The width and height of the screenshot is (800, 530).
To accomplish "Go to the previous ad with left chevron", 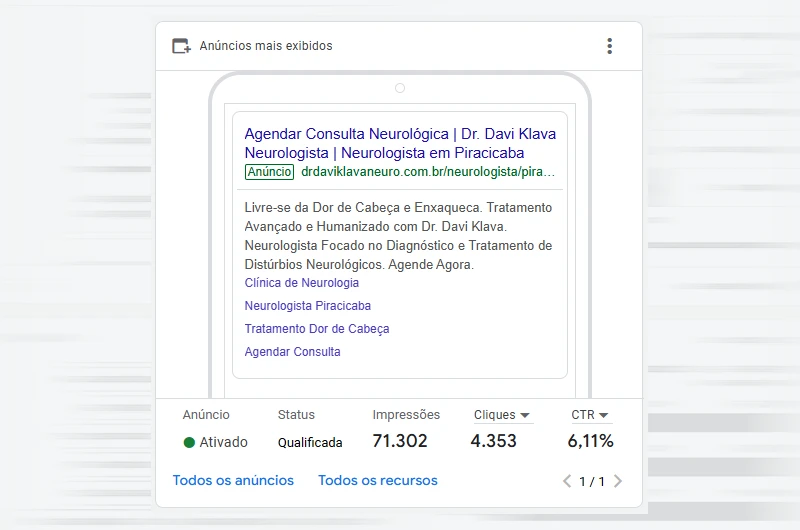I will pyautogui.click(x=567, y=481).
